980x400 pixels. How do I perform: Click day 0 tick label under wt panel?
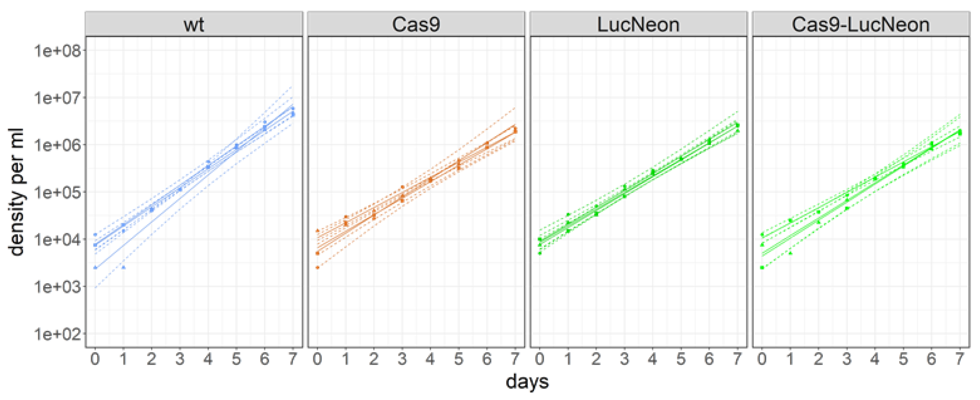[95, 359]
